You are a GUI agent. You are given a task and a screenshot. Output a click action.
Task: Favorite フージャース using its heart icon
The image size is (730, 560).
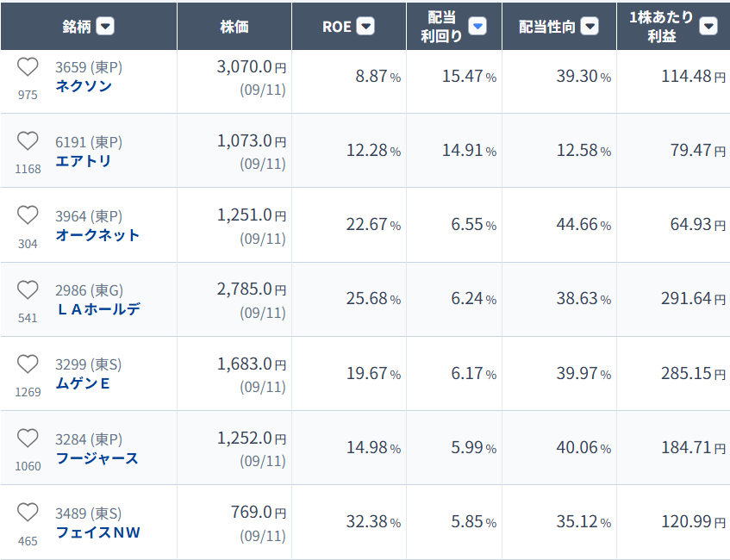click(x=28, y=439)
